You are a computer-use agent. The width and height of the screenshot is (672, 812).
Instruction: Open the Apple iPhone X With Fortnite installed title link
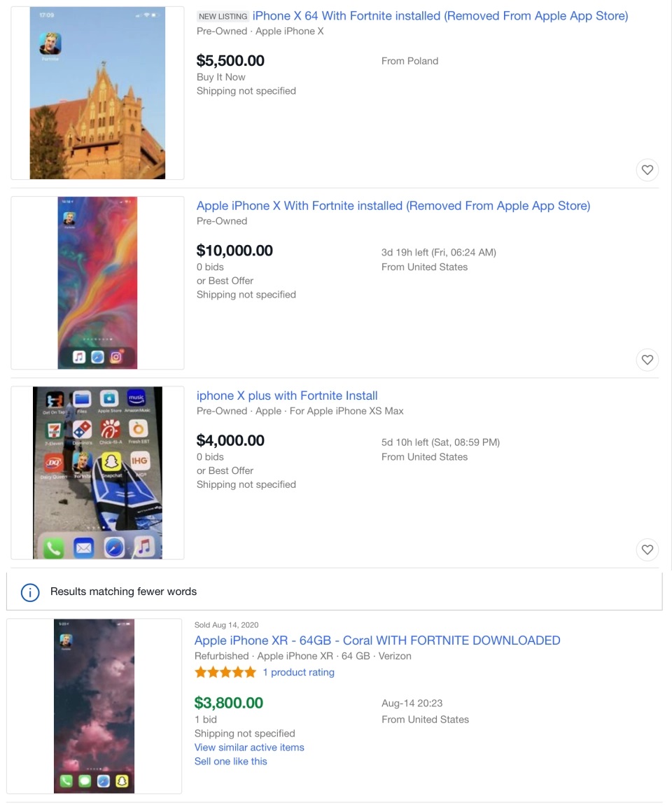(393, 206)
